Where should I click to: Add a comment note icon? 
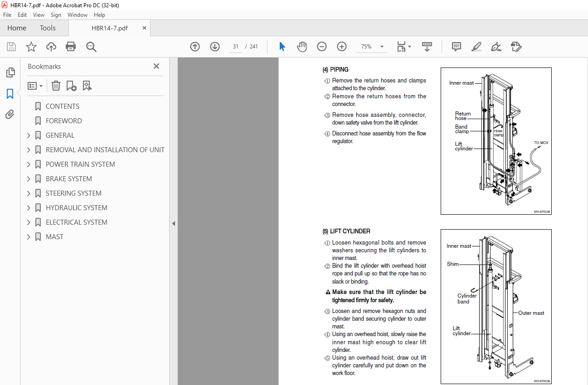457,47
